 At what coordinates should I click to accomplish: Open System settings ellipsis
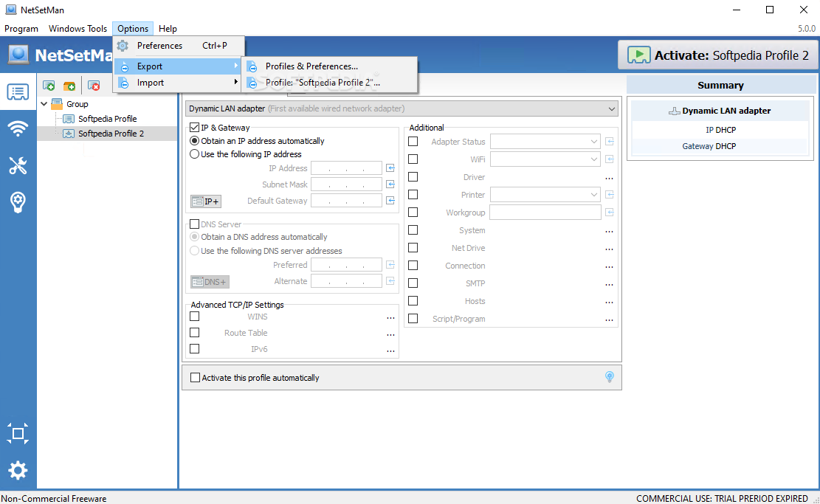click(x=609, y=231)
